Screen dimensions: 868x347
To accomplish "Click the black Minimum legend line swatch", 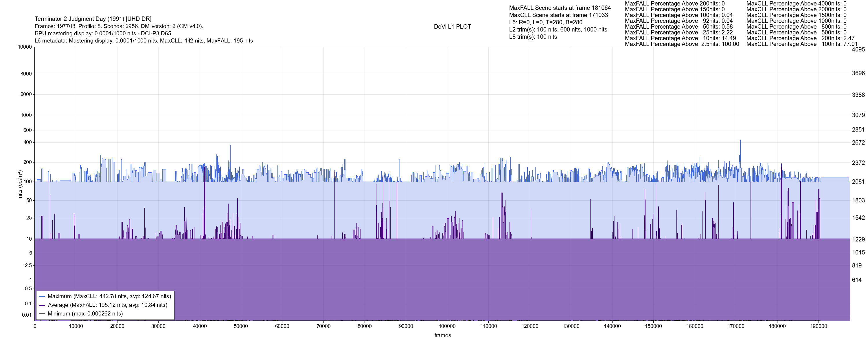I will (42, 314).
